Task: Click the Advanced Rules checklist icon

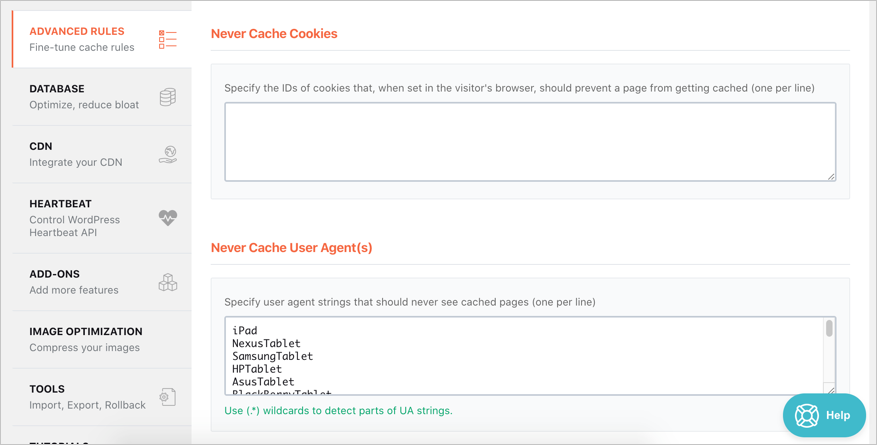Action: pos(167,40)
